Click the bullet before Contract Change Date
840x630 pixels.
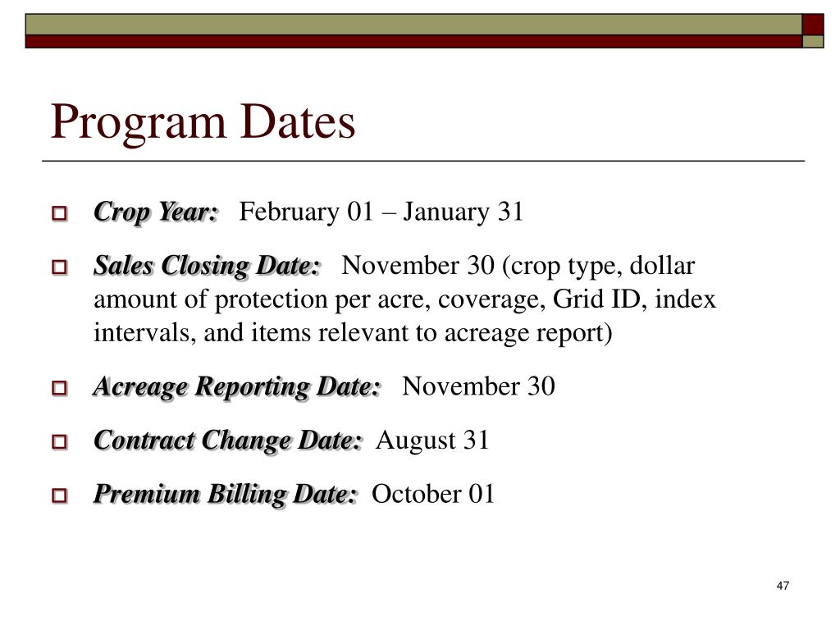60,443
